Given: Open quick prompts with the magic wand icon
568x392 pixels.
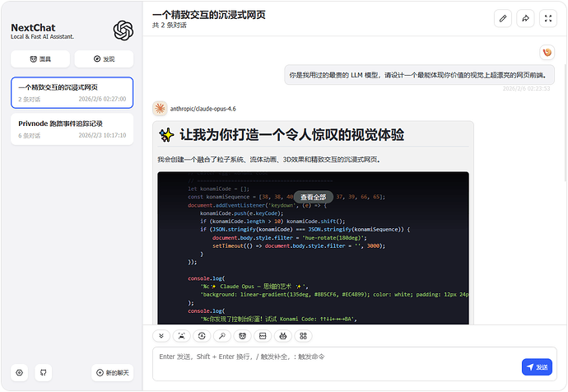Looking at the screenshot, I should coord(222,336).
